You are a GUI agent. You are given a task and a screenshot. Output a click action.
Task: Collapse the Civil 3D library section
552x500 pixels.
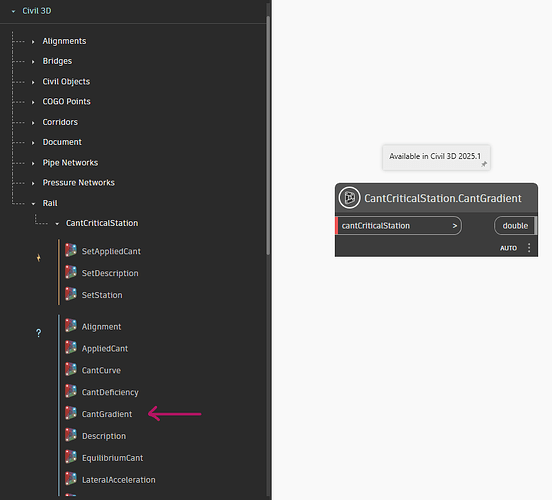click(13, 11)
